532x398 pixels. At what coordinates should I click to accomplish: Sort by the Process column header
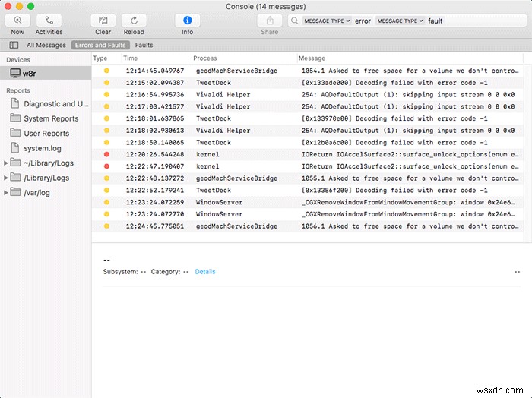(204, 58)
